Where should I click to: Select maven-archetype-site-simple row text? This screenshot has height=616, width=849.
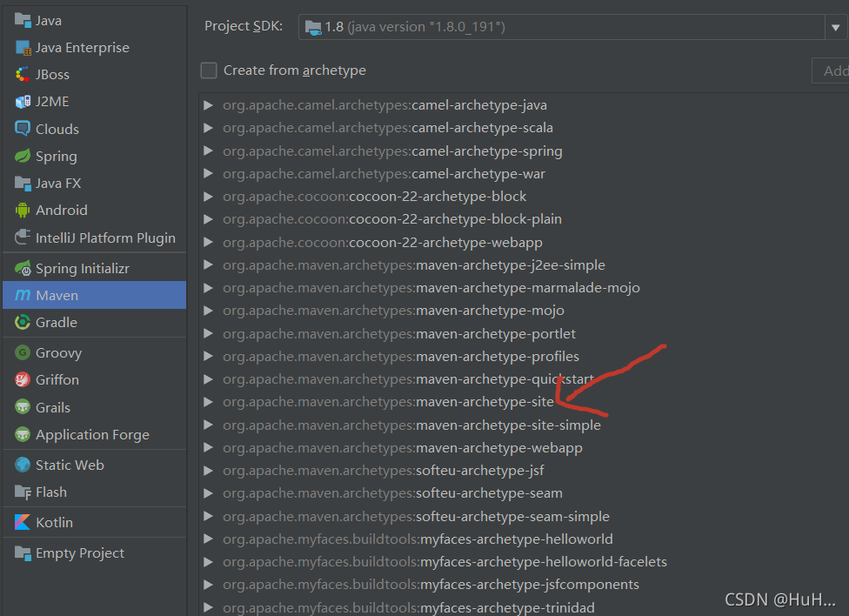pyautogui.click(x=411, y=425)
